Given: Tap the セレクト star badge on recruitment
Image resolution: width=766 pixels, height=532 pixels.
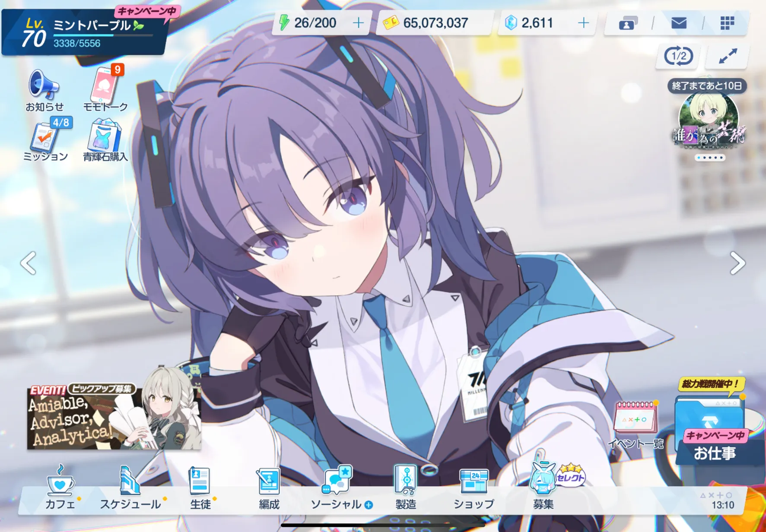Looking at the screenshot, I should click(x=570, y=476).
